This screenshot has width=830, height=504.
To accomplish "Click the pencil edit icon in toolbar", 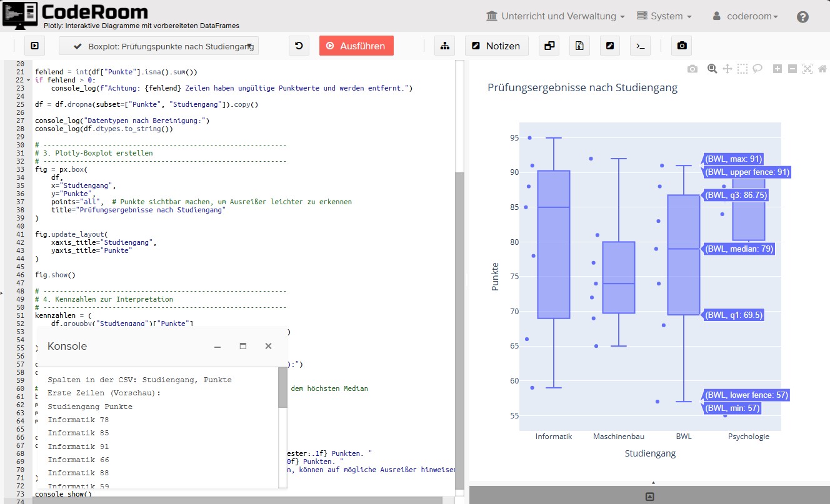I will point(610,46).
